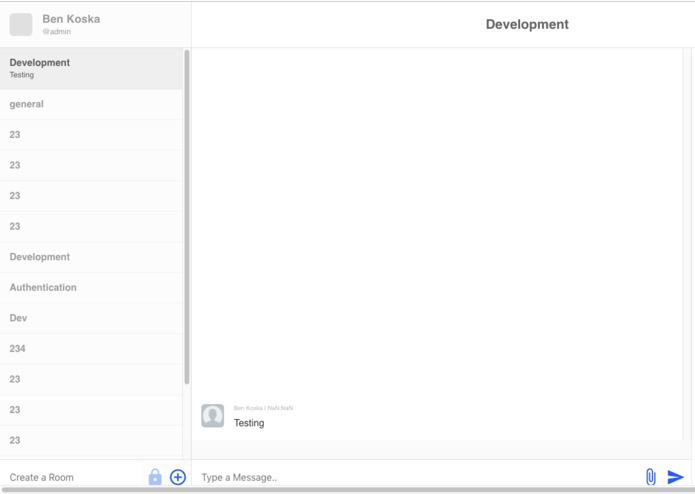Screen dimensions: 695x494
Task: Click the plus icon to create room
Action: coord(178,477)
